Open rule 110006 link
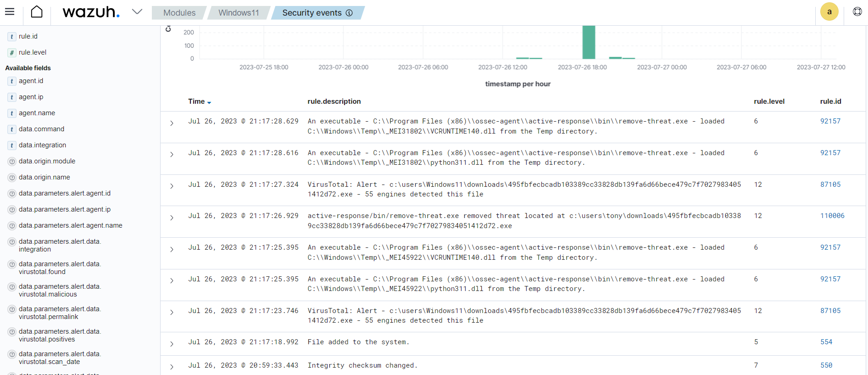This screenshot has width=868, height=375. coord(832,216)
